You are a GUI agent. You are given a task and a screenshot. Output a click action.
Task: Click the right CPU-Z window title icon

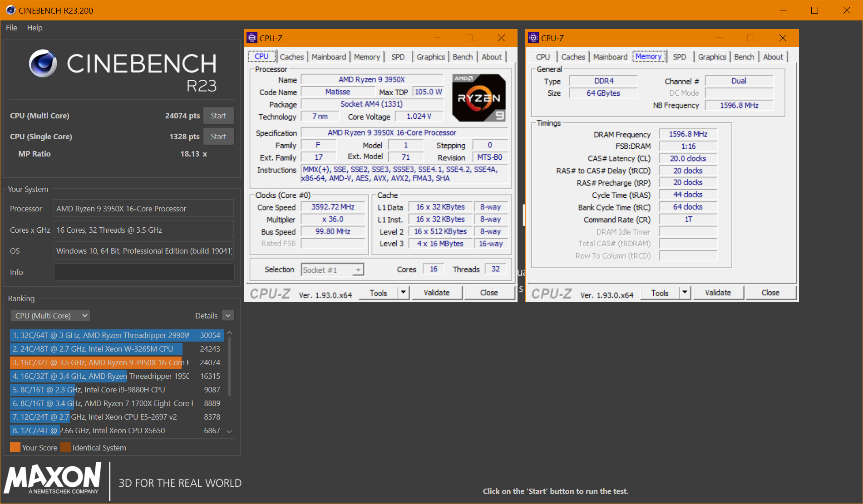tap(533, 38)
